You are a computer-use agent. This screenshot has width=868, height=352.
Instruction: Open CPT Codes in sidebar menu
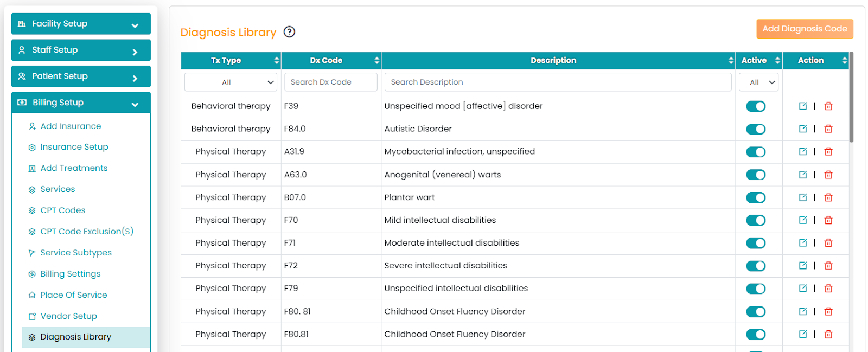pyautogui.click(x=62, y=210)
